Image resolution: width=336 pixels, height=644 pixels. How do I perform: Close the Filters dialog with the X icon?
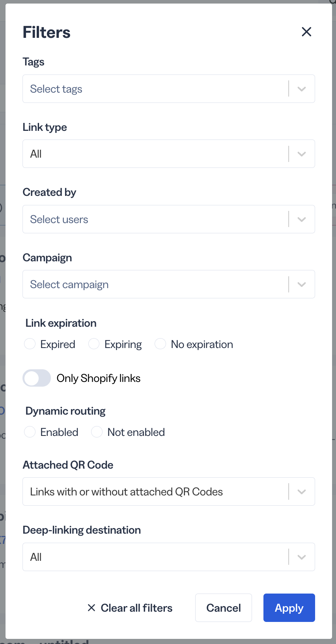[x=306, y=32]
